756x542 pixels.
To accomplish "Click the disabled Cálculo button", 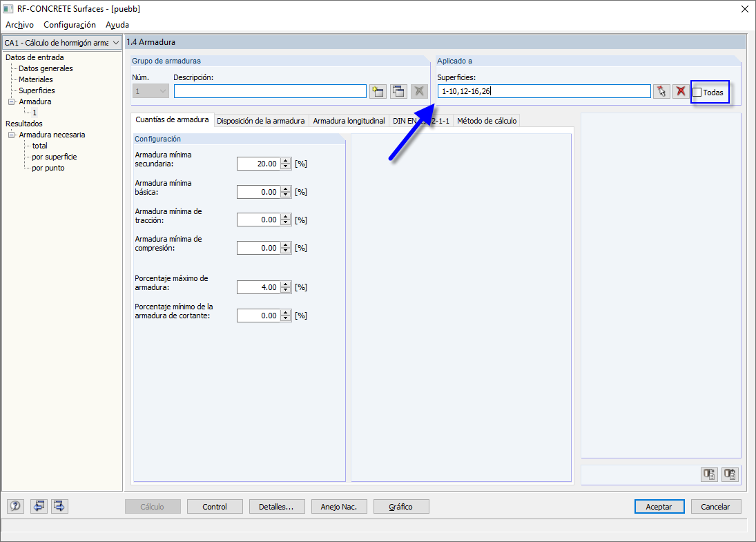I will 153,507.
